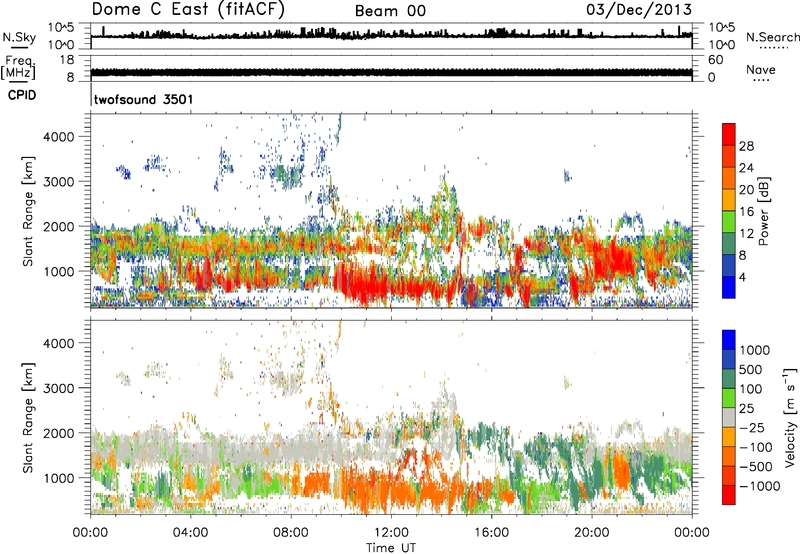
Task: Click the '08:00' time axis label
Action: [291, 533]
